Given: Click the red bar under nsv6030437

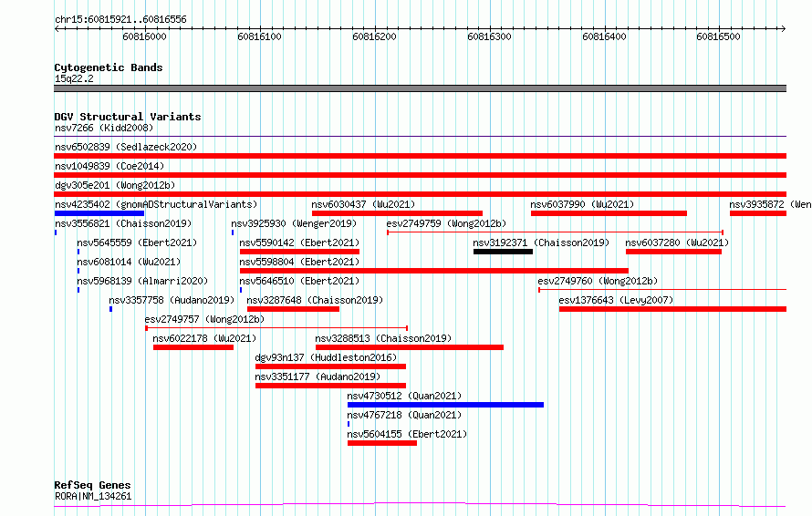Looking at the screenshot, I should pos(397,213).
